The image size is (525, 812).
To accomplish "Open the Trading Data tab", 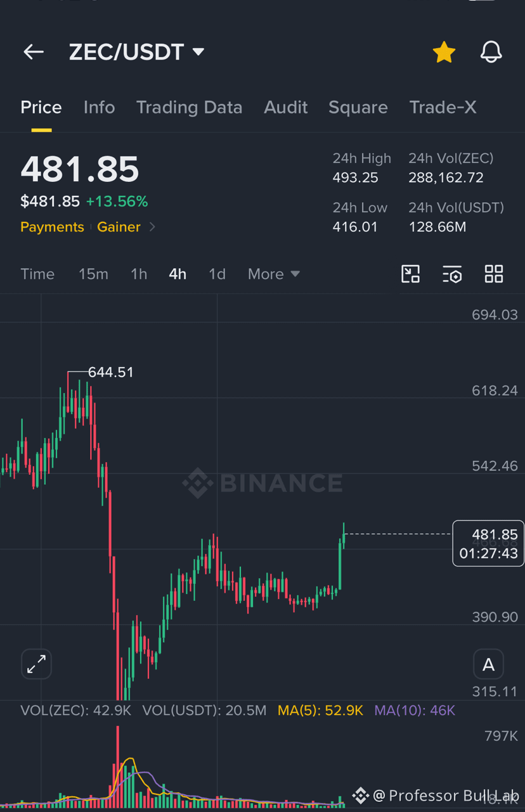I will pyautogui.click(x=189, y=107).
